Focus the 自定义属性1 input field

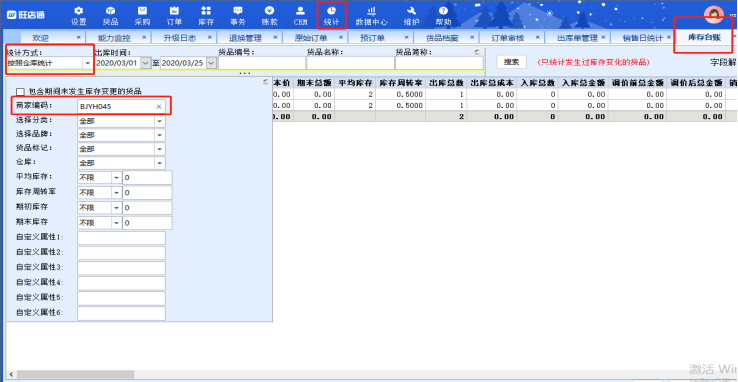[x=121, y=238]
